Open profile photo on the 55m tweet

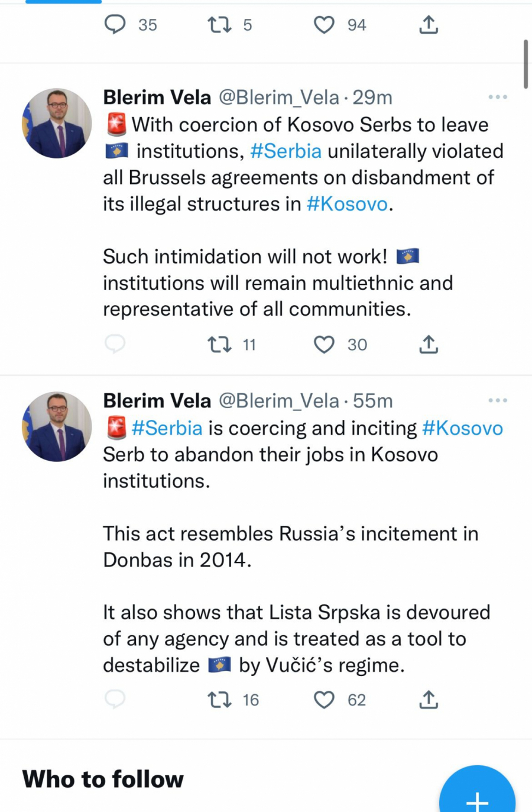pyautogui.click(x=56, y=426)
